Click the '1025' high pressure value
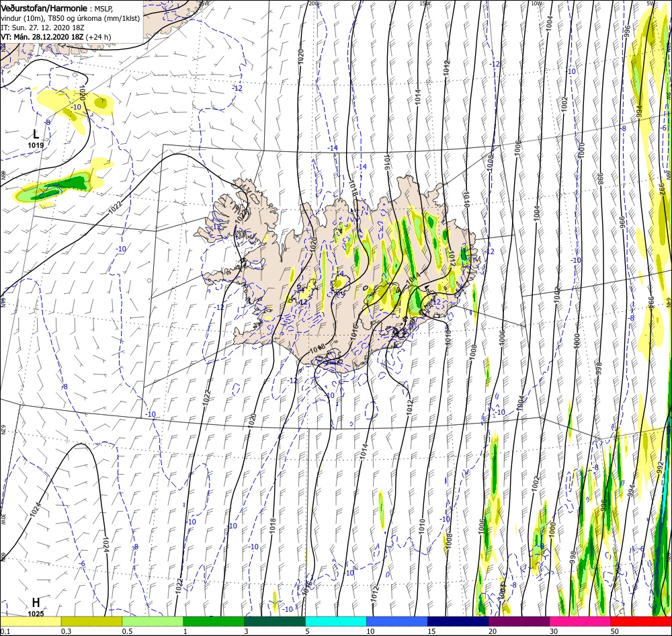The image size is (672, 636). pos(36,614)
